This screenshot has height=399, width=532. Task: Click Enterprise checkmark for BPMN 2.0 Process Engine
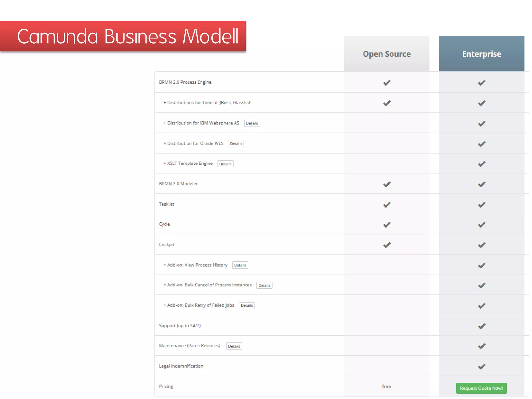point(482,83)
